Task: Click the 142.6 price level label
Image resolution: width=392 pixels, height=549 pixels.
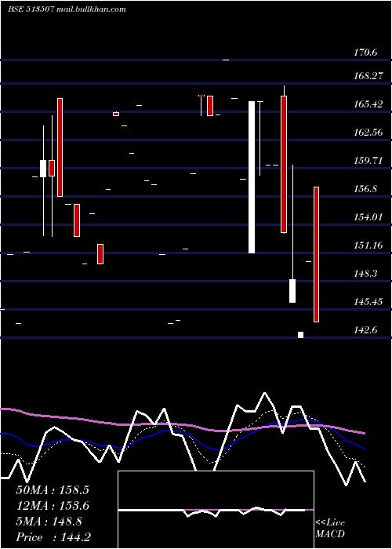Action: (365, 330)
